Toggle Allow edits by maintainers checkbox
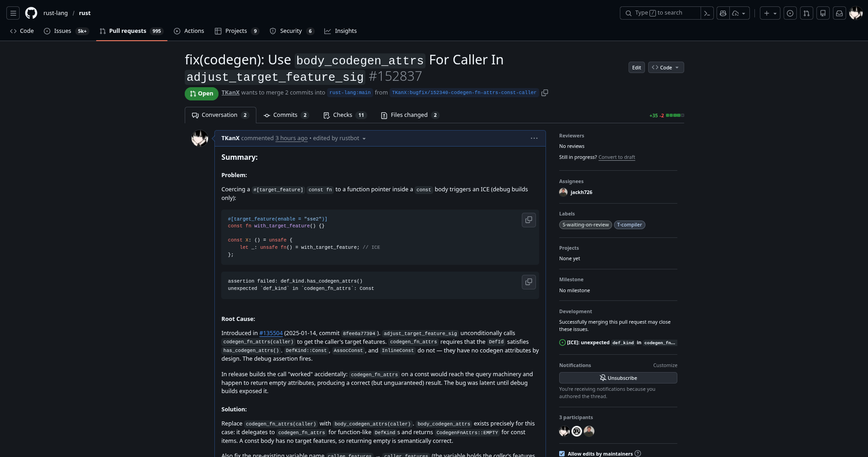Image resolution: width=868 pixels, height=457 pixels. (x=562, y=454)
